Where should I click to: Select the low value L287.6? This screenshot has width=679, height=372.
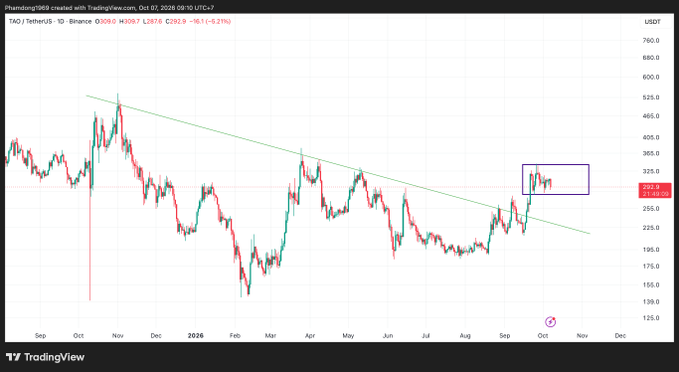(152, 21)
